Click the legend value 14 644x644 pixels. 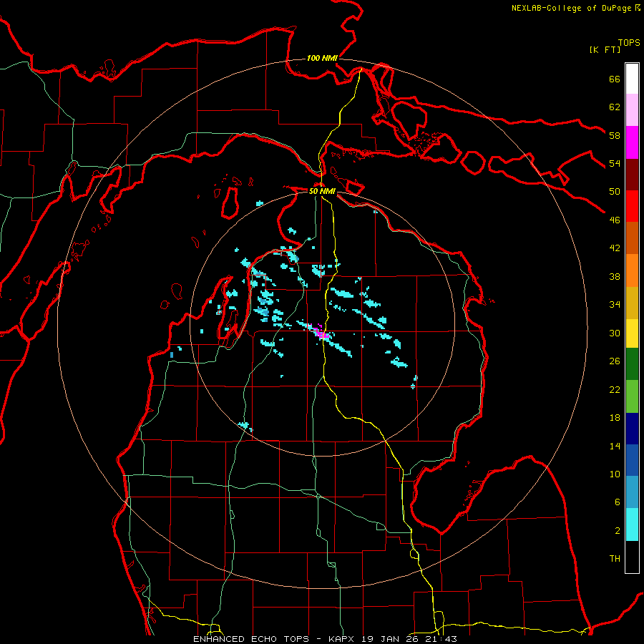615,446
